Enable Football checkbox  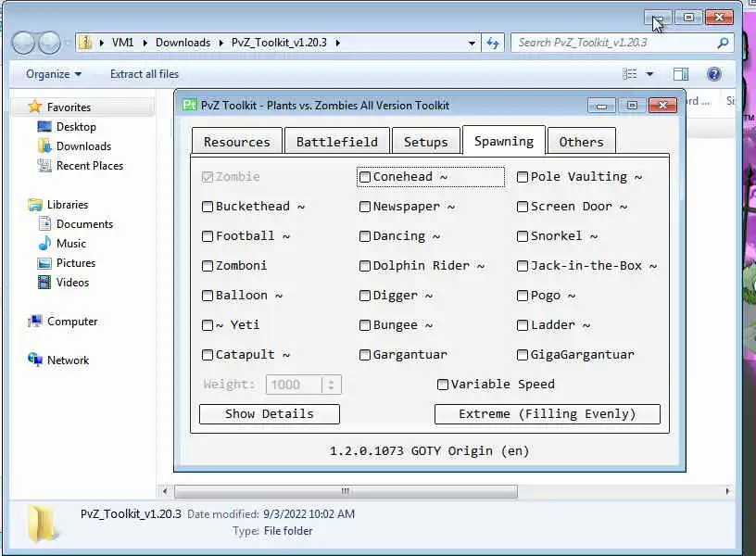click(x=208, y=236)
